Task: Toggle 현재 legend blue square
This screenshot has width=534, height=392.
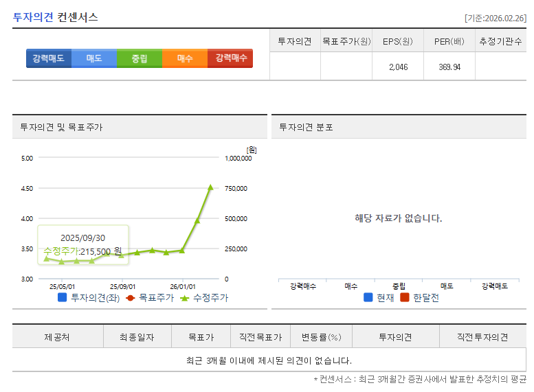Action: (368, 297)
